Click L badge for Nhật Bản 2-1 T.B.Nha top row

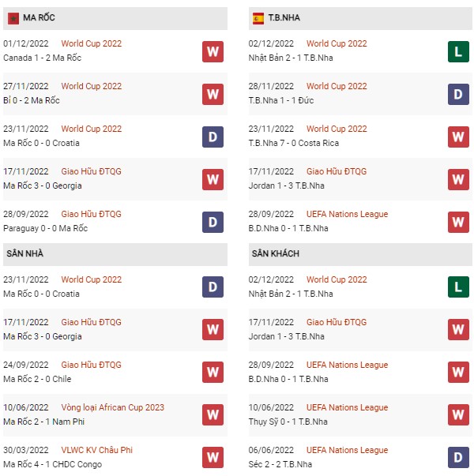tap(458, 51)
